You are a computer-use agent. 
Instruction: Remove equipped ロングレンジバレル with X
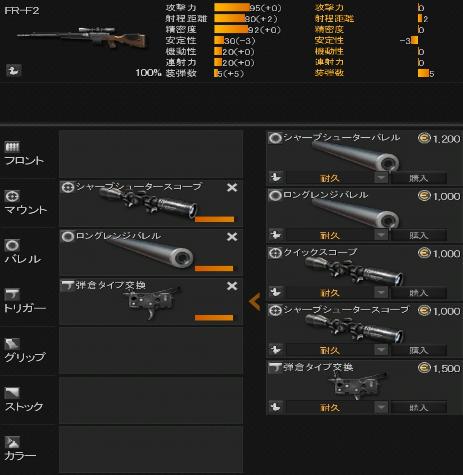tap(232, 237)
